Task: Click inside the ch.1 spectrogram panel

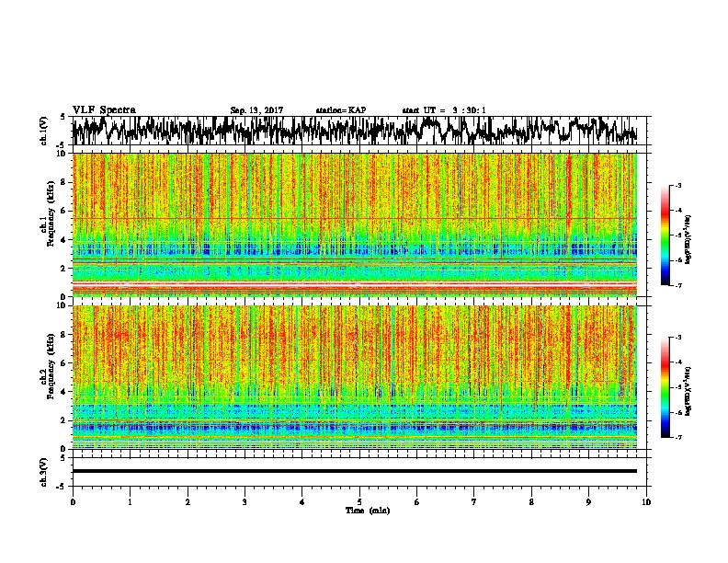Action: pyautogui.click(x=354, y=224)
